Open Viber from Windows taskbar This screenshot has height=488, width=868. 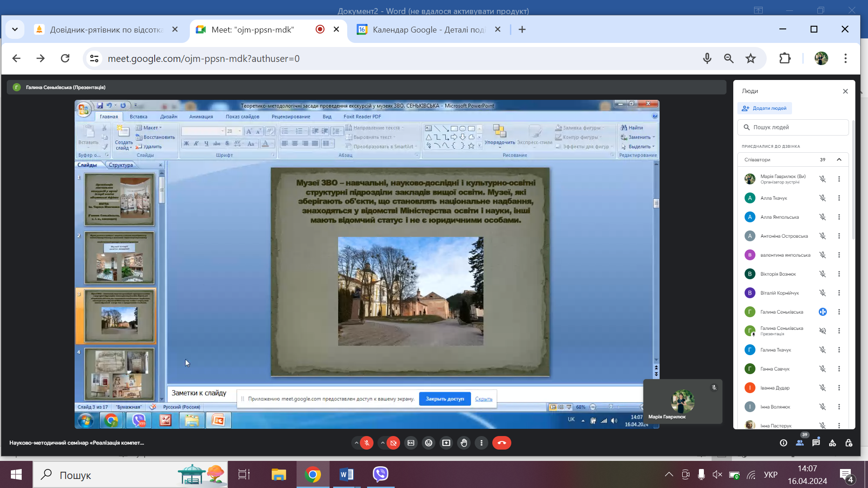(381, 474)
